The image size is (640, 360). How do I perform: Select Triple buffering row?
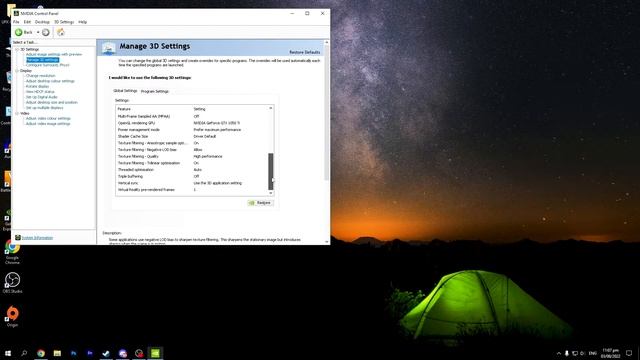tap(192, 176)
